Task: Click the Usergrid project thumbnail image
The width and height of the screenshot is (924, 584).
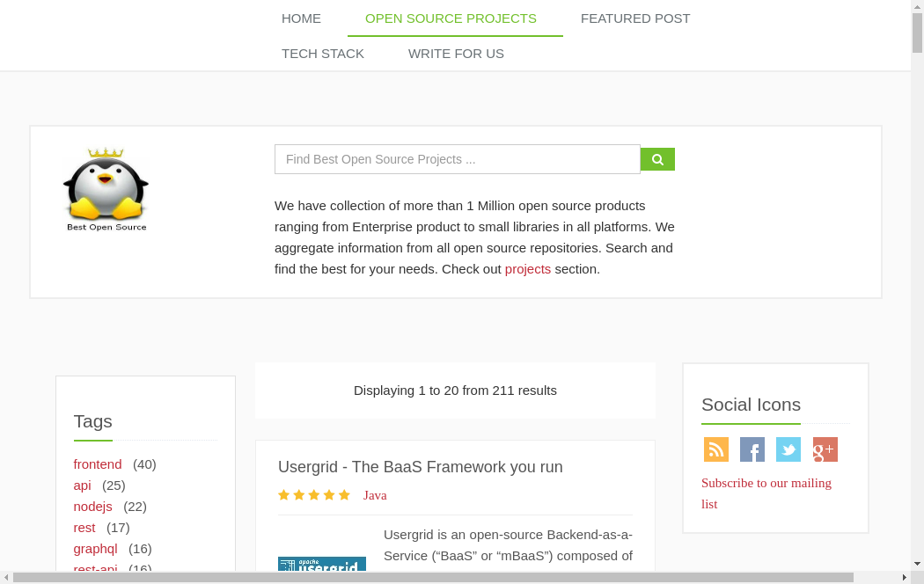Action: [322, 565]
